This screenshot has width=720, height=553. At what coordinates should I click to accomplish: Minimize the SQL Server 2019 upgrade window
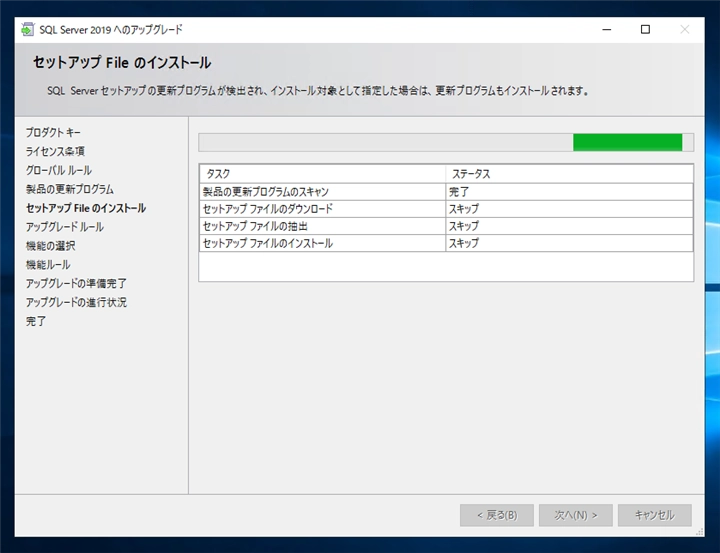click(607, 29)
